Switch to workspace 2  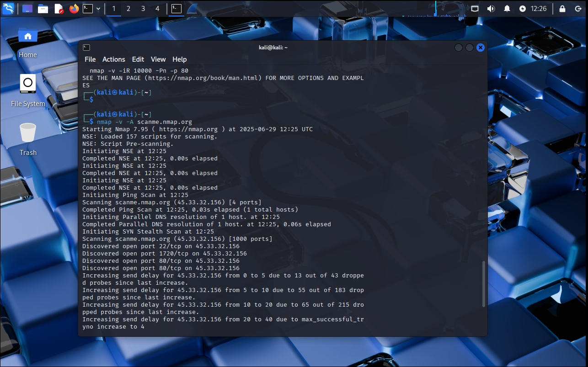point(128,9)
